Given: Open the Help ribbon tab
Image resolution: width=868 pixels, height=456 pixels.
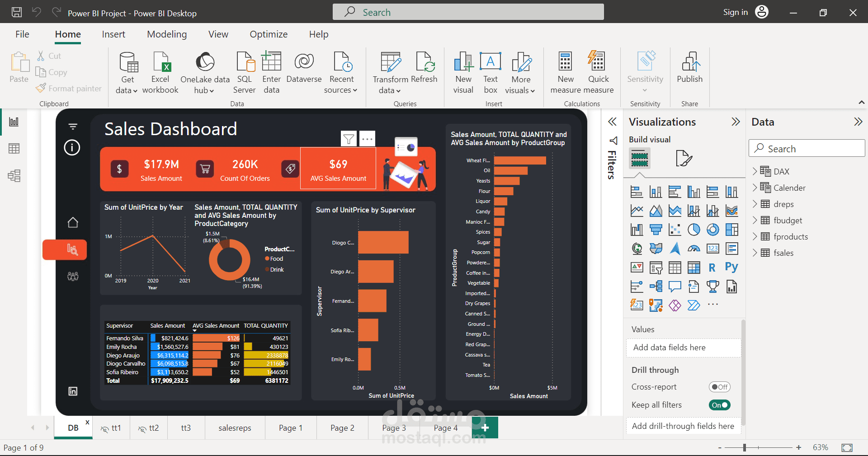Looking at the screenshot, I should [319, 34].
